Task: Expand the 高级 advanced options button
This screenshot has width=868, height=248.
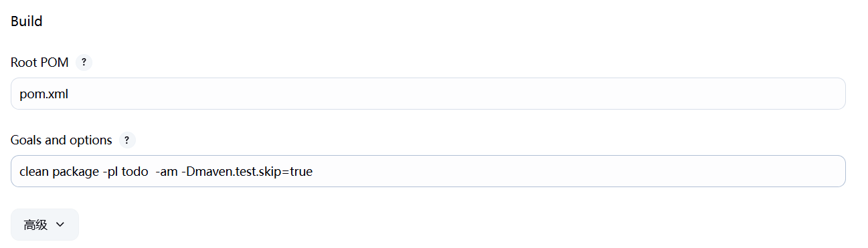Action: [45, 225]
